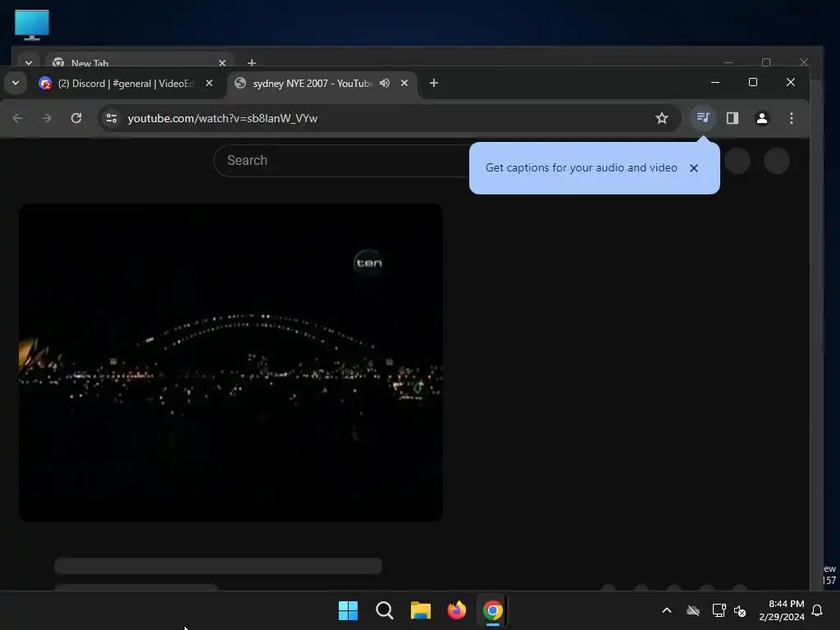Open Firefox from the taskbar

click(456, 610)
